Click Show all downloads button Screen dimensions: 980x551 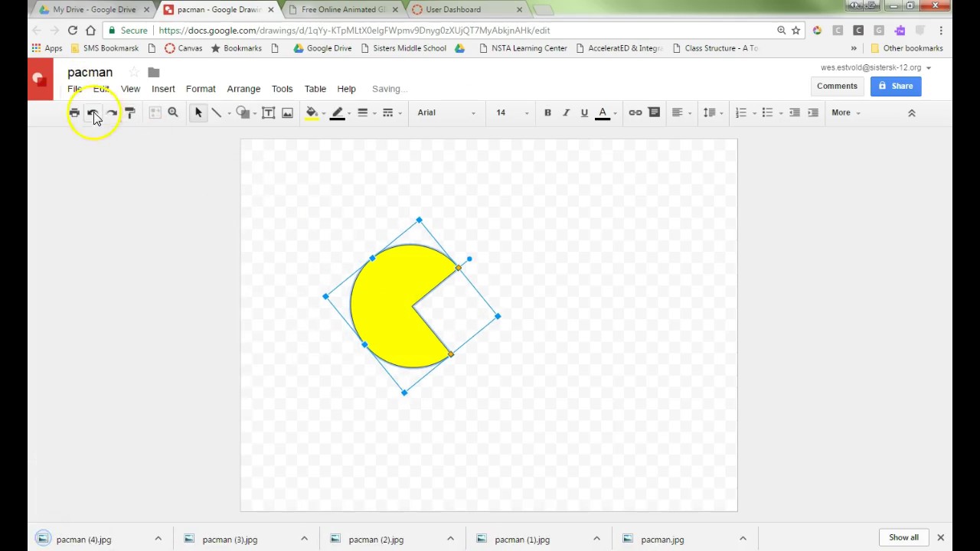(x=903, y=537)
